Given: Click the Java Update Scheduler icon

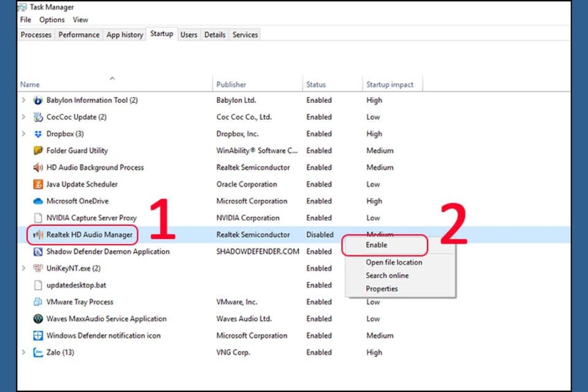Looking at the screenshot, I should [38, 184].
